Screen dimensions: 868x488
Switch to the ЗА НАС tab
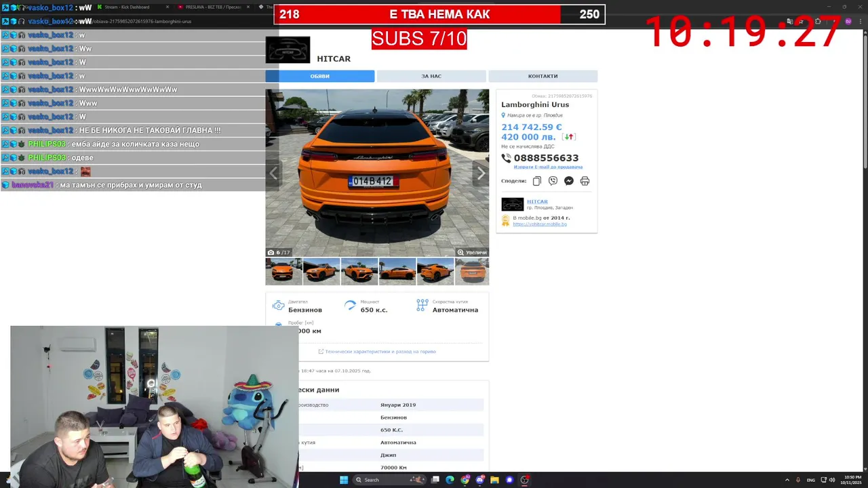tap(431, 76)
